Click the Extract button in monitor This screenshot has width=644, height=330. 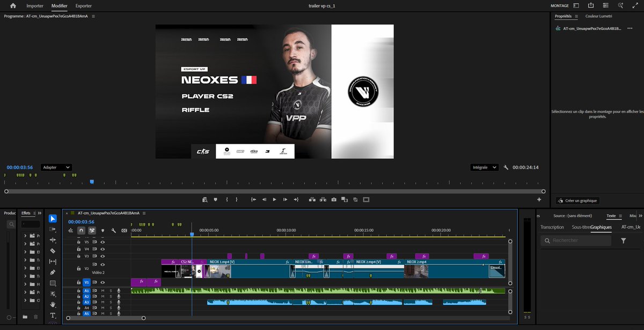323,200
